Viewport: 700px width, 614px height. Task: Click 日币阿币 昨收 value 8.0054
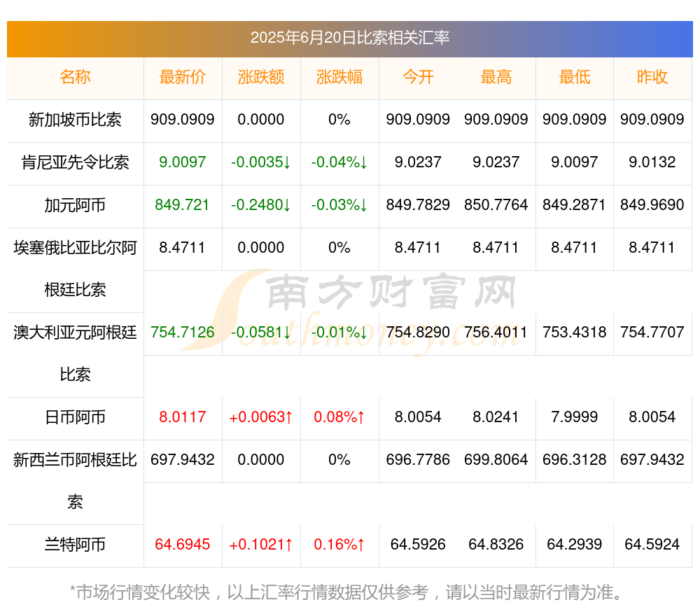[652, 417]
